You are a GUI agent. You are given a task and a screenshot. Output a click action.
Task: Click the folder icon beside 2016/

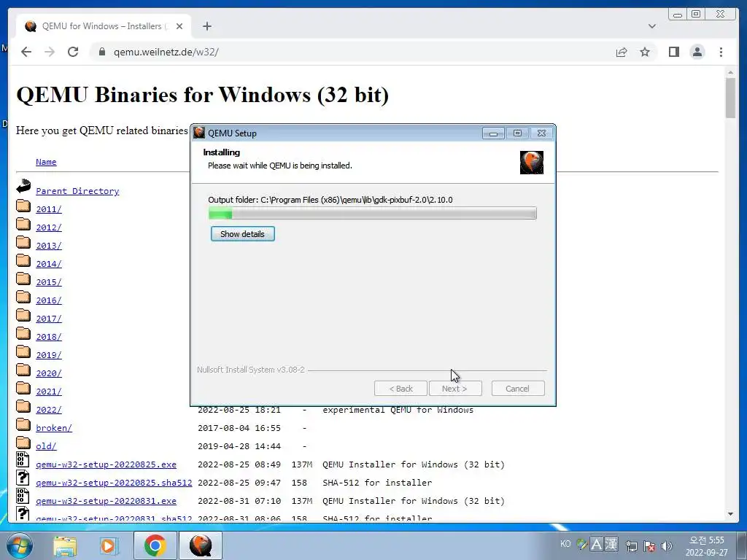(23, 297)
